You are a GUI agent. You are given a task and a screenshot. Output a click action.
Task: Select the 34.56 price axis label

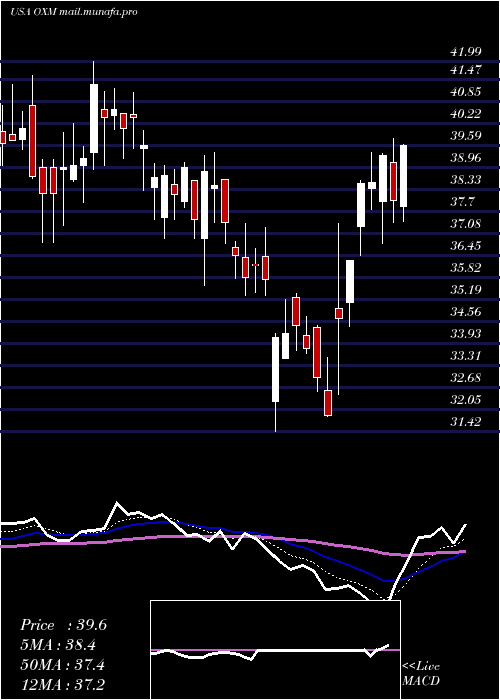tap(466, 312)
